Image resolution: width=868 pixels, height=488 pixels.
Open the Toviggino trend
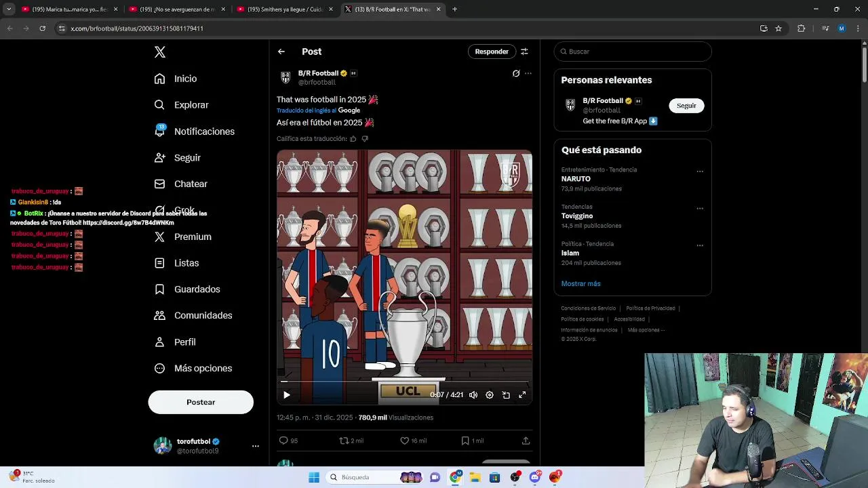pos(577,216)
